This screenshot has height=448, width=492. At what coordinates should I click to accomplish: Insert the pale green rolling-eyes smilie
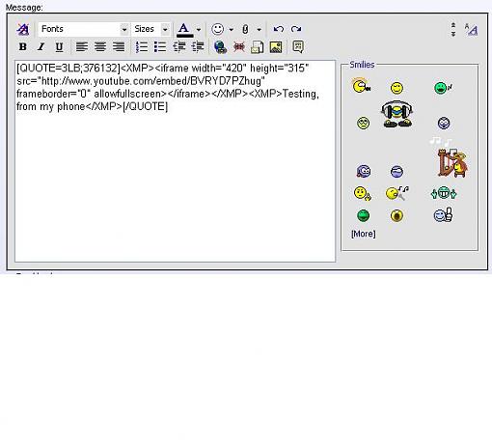(364, 123)
